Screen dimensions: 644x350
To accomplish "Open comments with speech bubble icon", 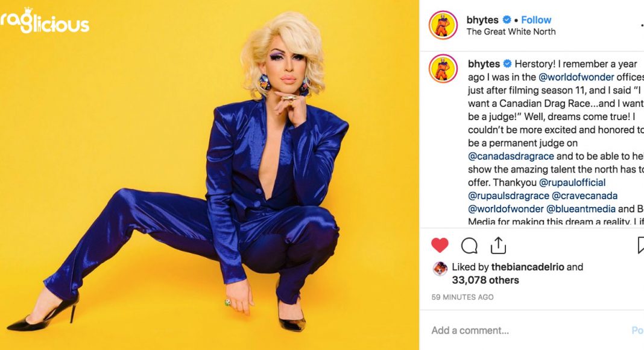I will tap(469, 246).
